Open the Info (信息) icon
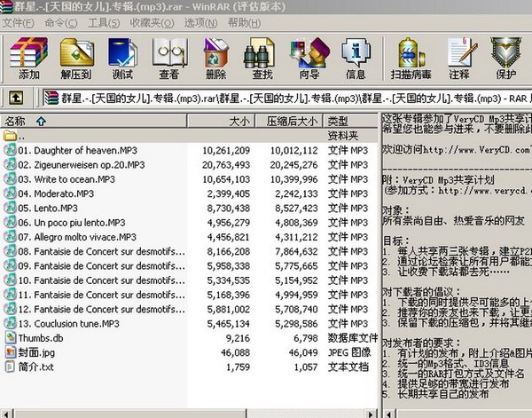The height and width of the screenshot is (418, 532). coord(356,52)
